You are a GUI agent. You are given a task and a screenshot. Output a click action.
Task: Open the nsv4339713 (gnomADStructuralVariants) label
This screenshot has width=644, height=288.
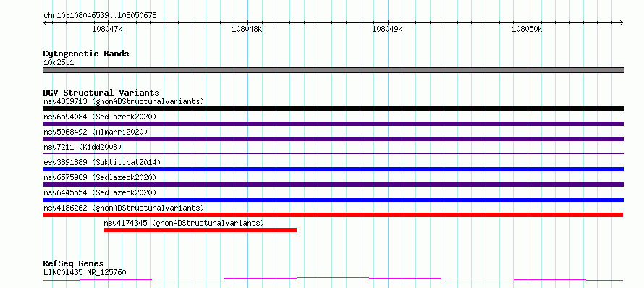(x=124, y=101)
